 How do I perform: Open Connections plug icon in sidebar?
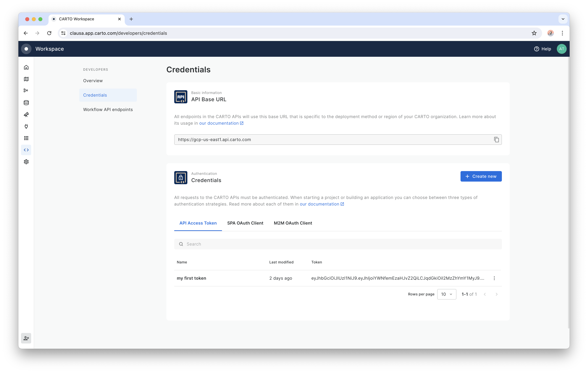click(x=26, y=126)
